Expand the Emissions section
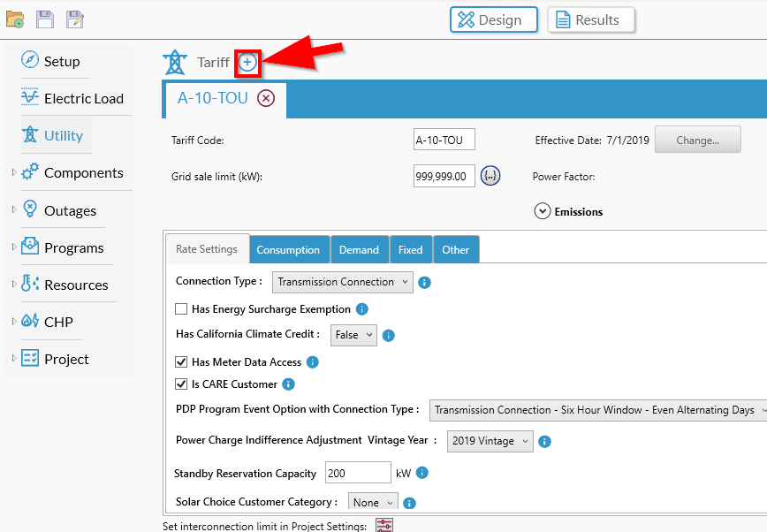This screenshot has height=532, width=767. (x=542, y=211)
